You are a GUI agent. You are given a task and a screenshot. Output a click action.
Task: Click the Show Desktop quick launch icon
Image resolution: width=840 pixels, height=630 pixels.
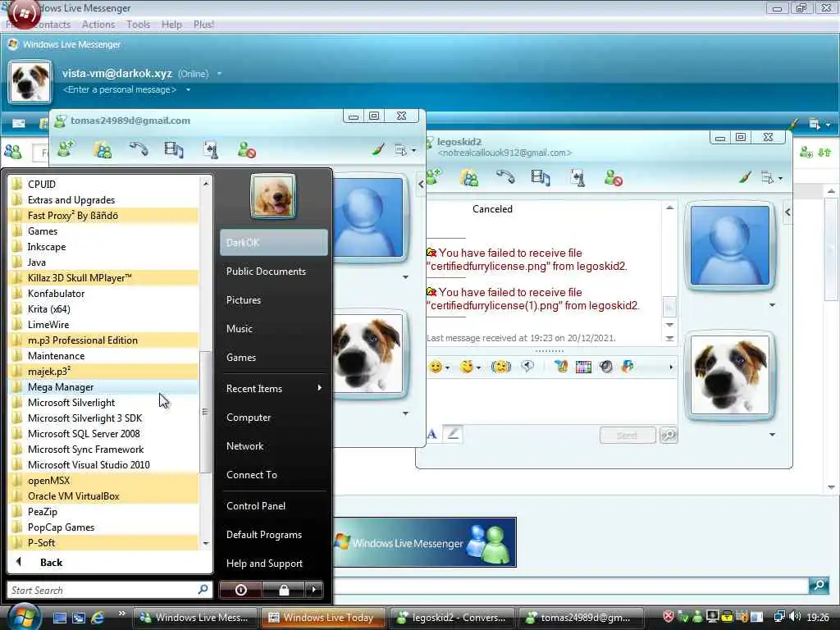[59, 618]
